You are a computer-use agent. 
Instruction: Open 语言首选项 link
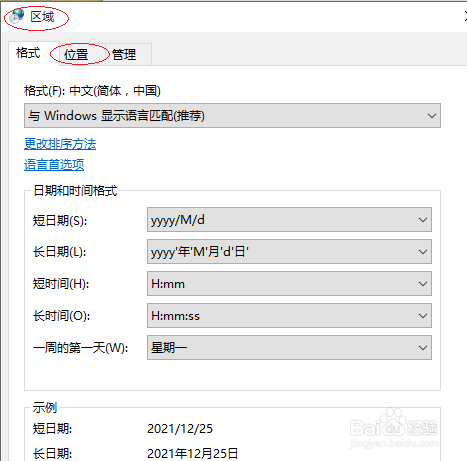pos(54,165)
